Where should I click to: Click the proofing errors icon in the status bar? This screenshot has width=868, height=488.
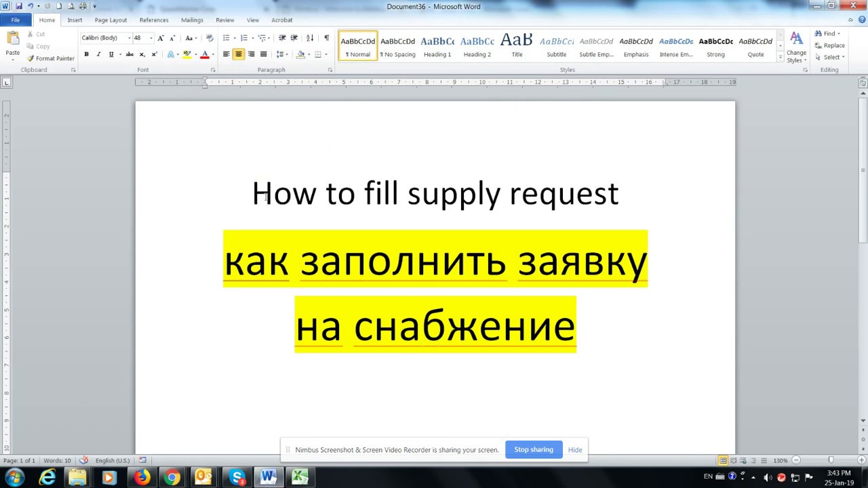(x=84, y=460)
